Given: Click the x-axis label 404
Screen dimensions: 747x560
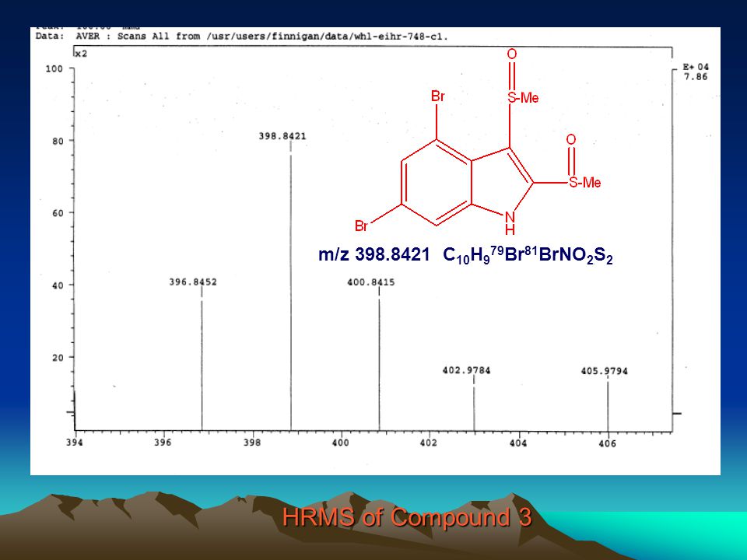Looking at the screenshot, I should click(x=518, y=443).
